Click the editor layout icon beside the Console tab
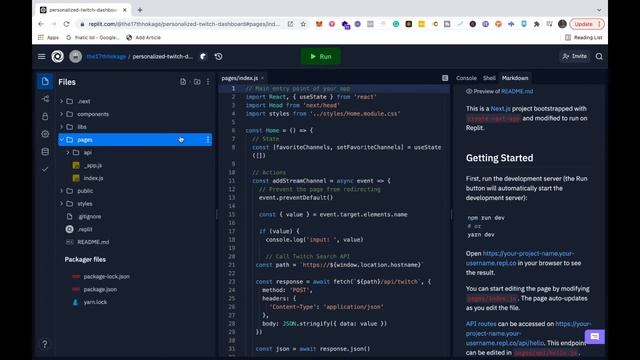 445,78
